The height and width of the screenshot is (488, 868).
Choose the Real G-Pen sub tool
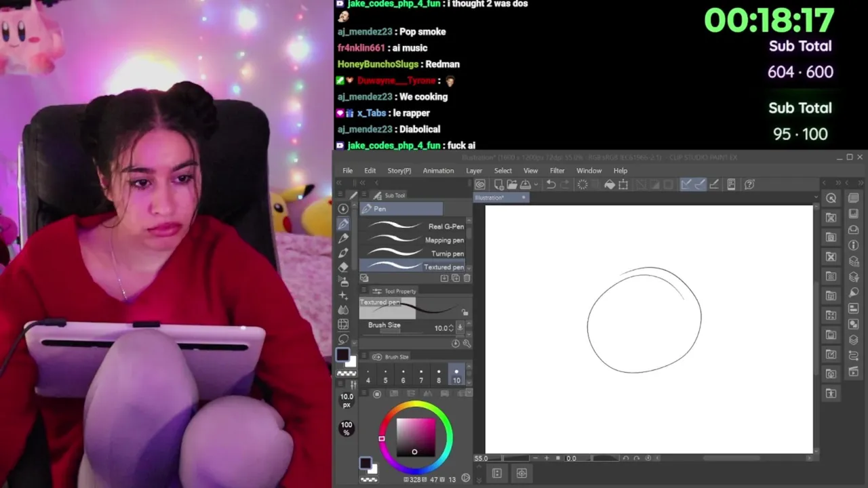tap(412, 226)
